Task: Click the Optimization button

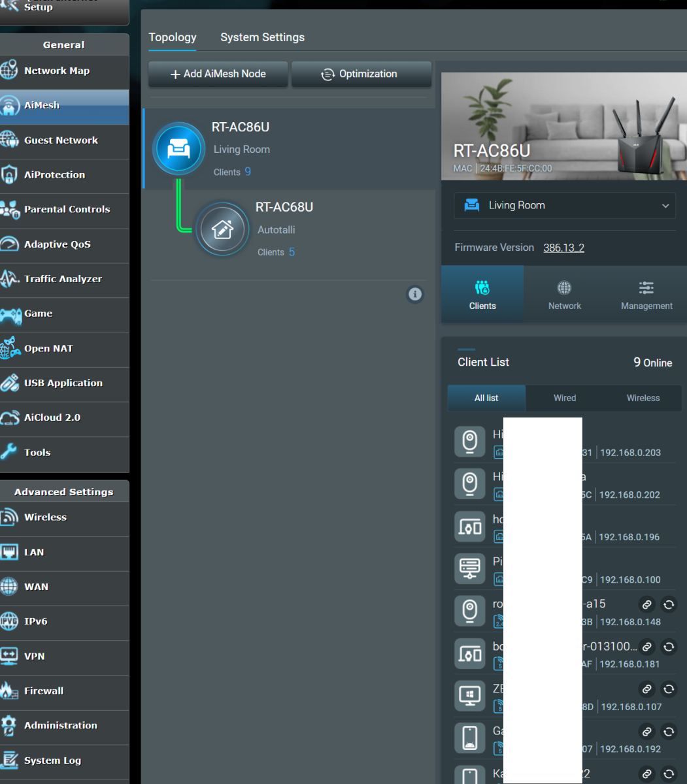Action: pyautogui.click(x=361, y=74)
